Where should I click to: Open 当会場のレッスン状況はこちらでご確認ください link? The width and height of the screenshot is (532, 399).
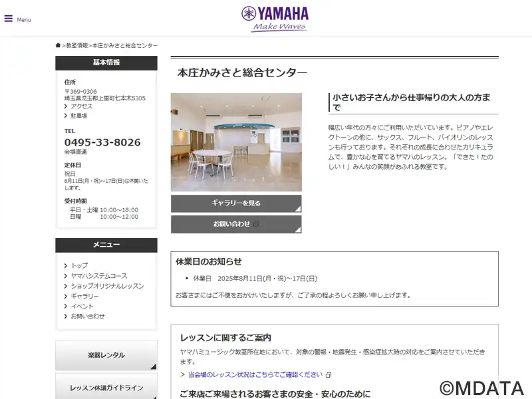click(255, 374)
